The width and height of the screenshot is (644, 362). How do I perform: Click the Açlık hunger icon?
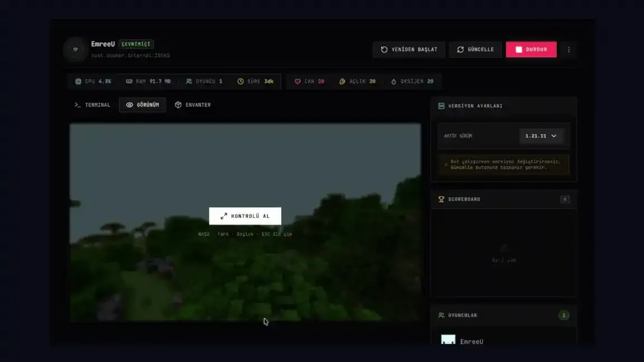[x=342, y=81]
